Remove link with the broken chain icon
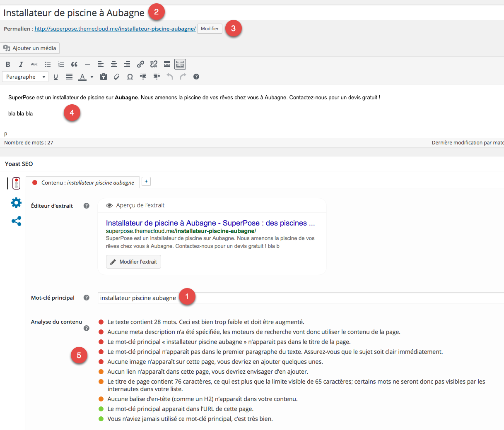Image resolution: width=504 pixels, height=430 pixels. pos(154,64)
